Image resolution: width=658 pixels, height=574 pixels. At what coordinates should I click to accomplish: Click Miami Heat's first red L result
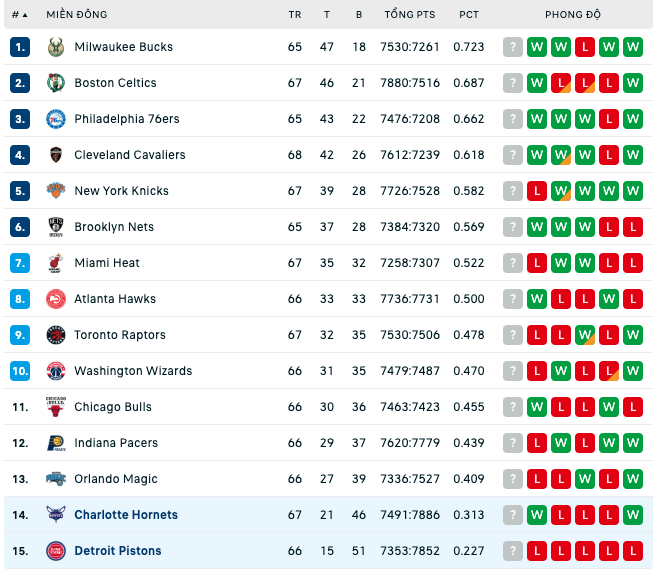(x=537, y=263)
